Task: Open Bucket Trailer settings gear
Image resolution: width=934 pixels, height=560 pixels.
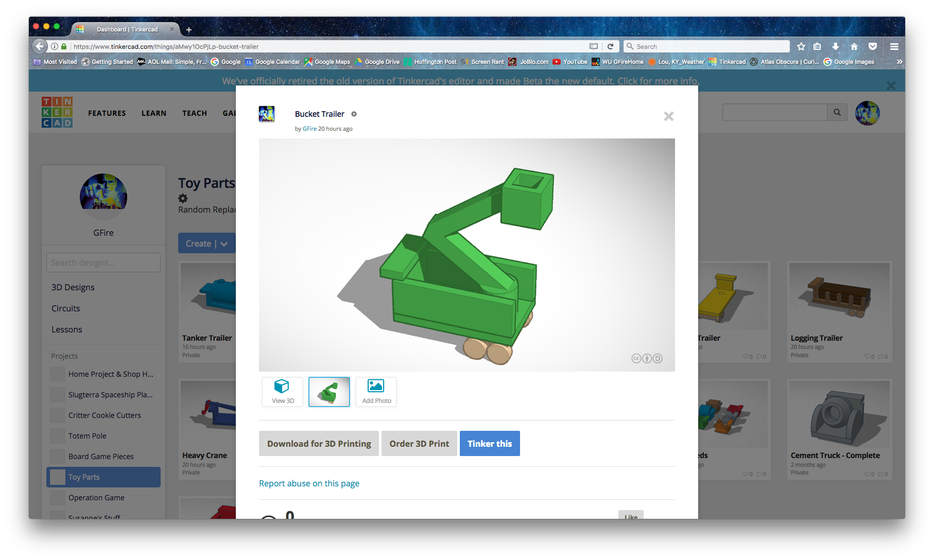Action: [x=354, y=114]
